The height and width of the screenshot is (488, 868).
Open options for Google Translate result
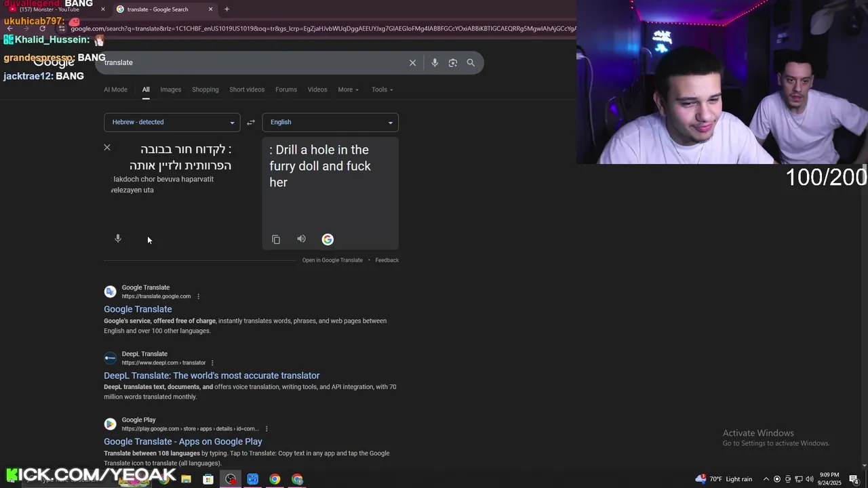[x=198, y=296]
